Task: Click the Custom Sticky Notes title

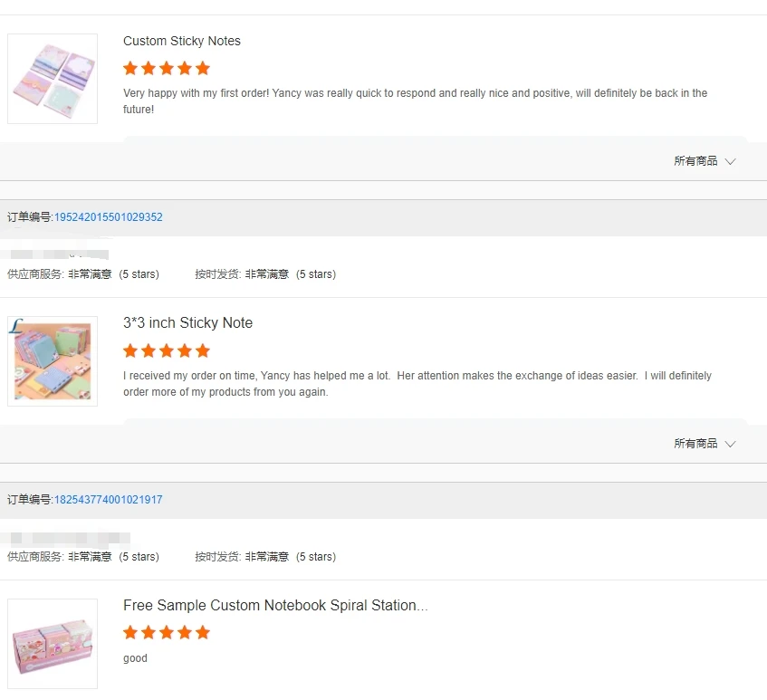Action: (182, 41)
